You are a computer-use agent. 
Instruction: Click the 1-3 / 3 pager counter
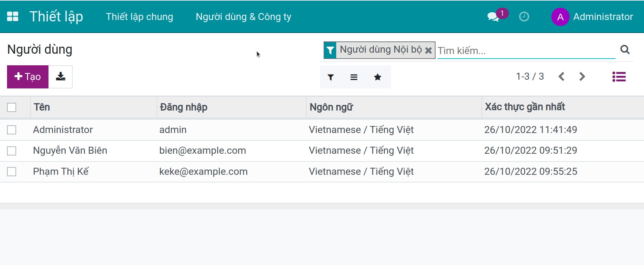[x=530, y=77]
